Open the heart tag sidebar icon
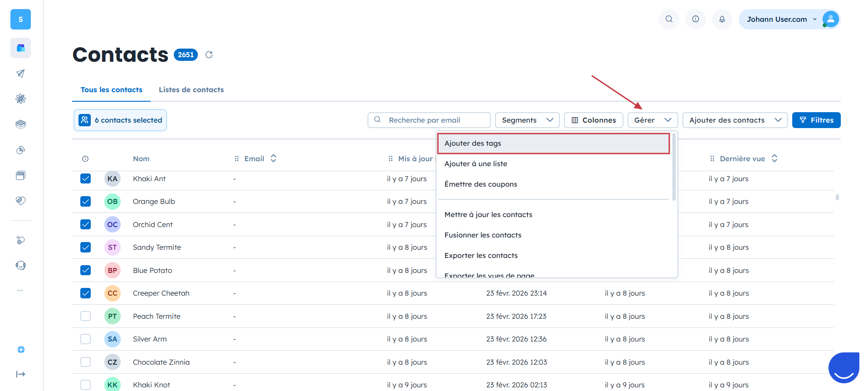This screenshot has width=868, height=391. [x=20, y=201]
